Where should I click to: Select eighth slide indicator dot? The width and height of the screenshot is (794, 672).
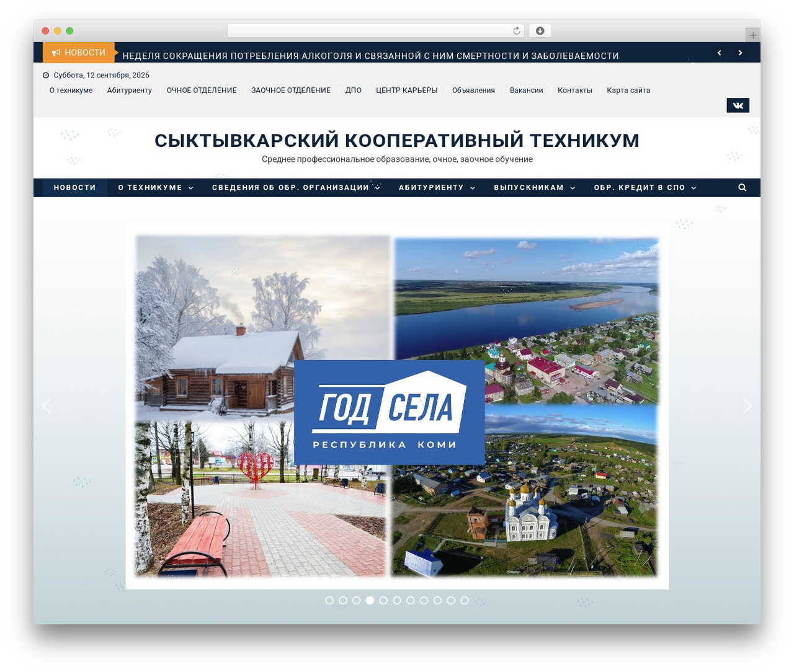[x=424, y=600]
